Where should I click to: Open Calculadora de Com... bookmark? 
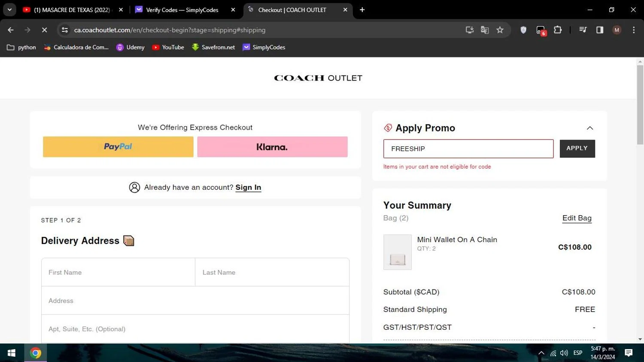click(x=76, y=47)
